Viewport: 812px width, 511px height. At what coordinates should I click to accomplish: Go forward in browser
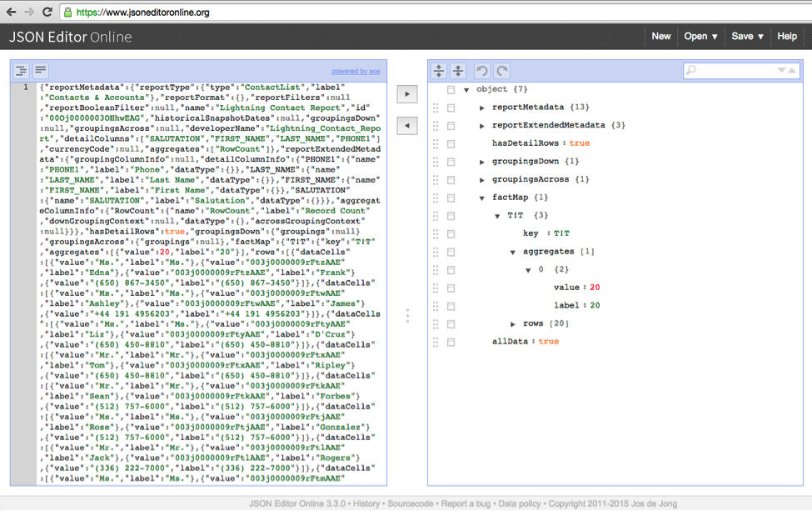coord(29,12)
